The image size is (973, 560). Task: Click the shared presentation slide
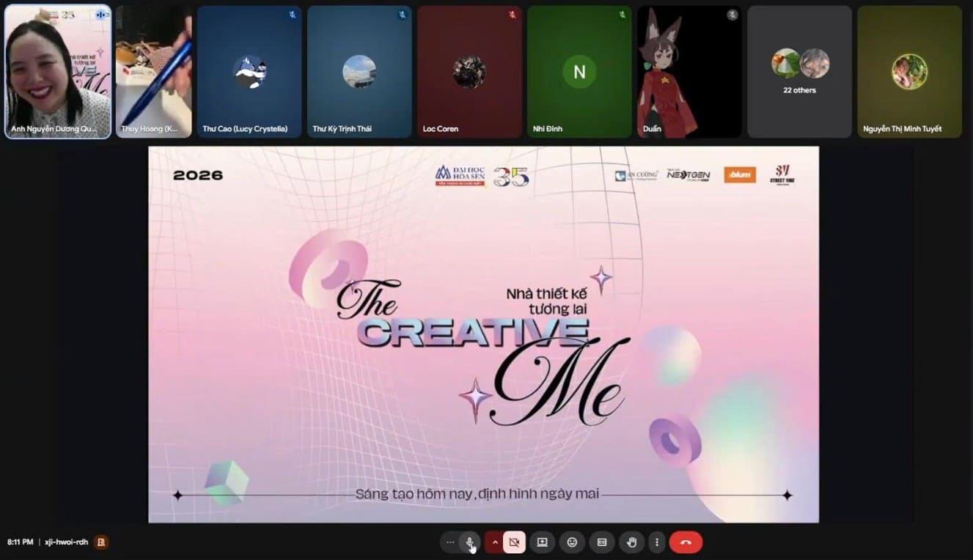(483, 334)
